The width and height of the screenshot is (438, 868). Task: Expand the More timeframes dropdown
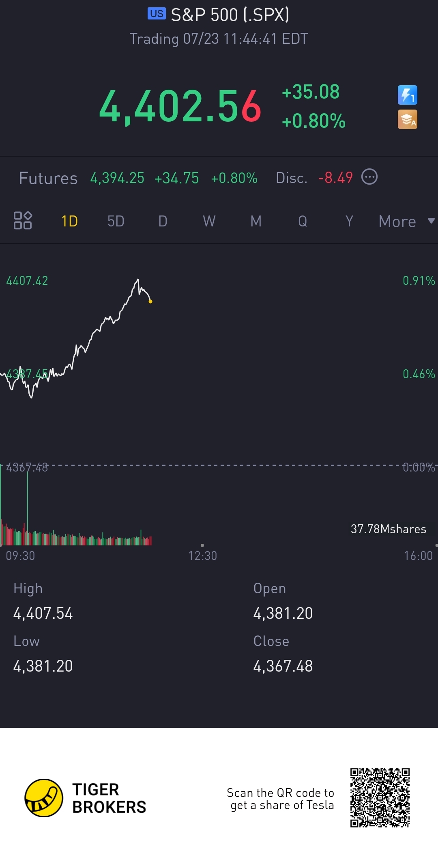406,221
